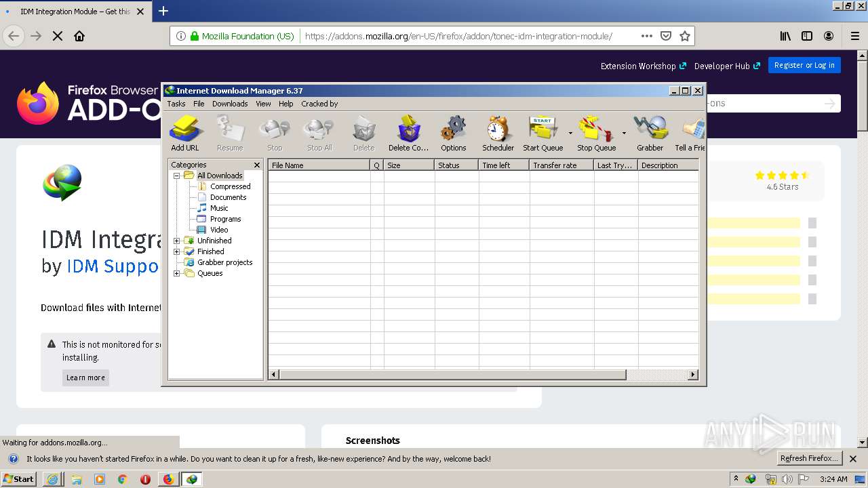
Task: Click the Stop Queue toolbar icon
Action: point(596,133)
